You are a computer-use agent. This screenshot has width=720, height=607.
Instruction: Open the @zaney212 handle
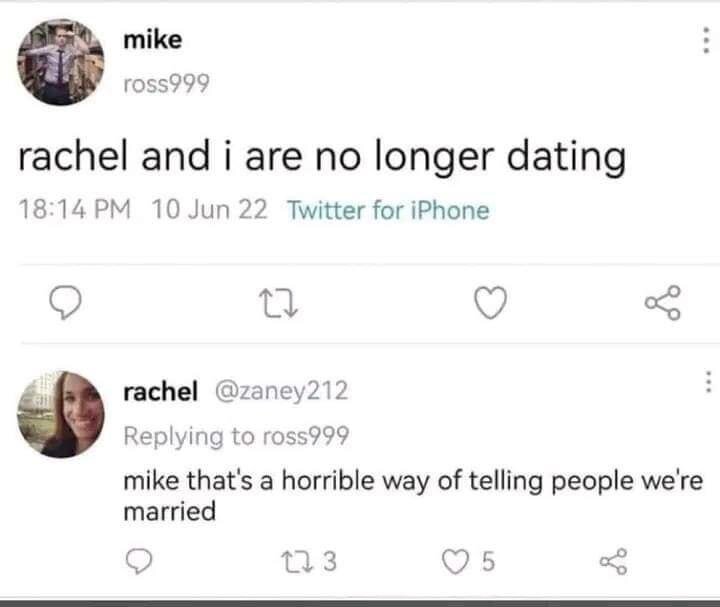281,391
